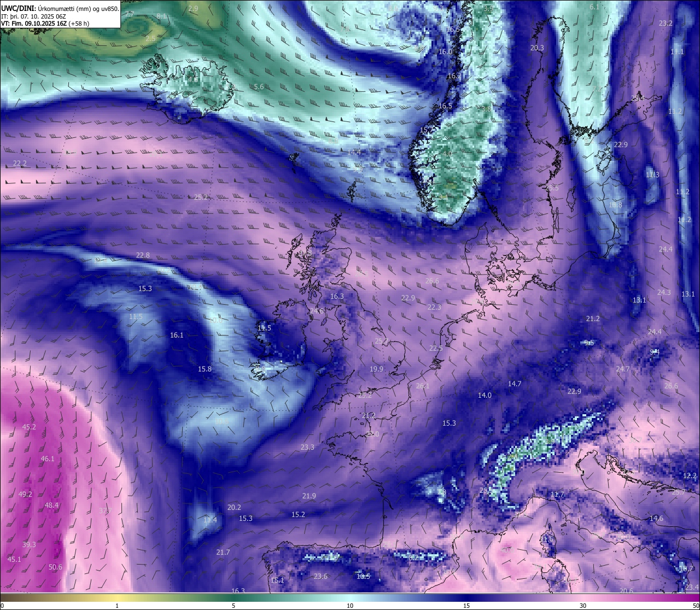The height and width of the screenshot is (610, 700).
Task: Click the colorbar tick label 5
Action: pyautogui.click(x=234, y=606)
